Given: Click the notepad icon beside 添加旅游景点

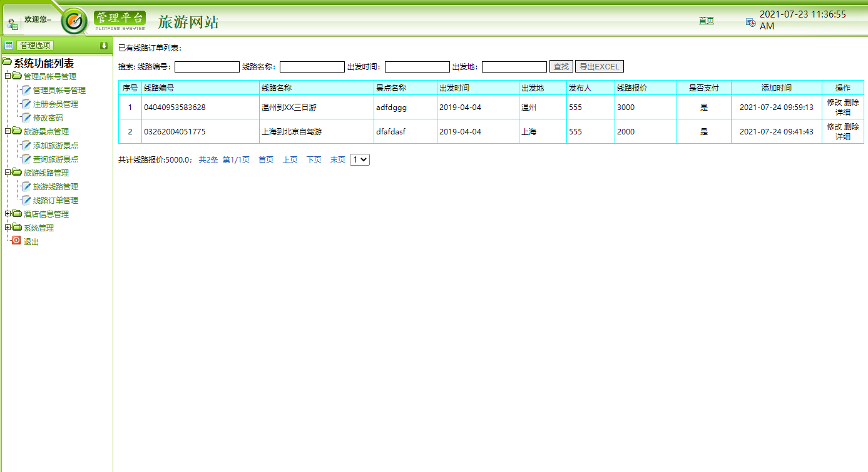Looking at the screenshot, I should [26, 145].
